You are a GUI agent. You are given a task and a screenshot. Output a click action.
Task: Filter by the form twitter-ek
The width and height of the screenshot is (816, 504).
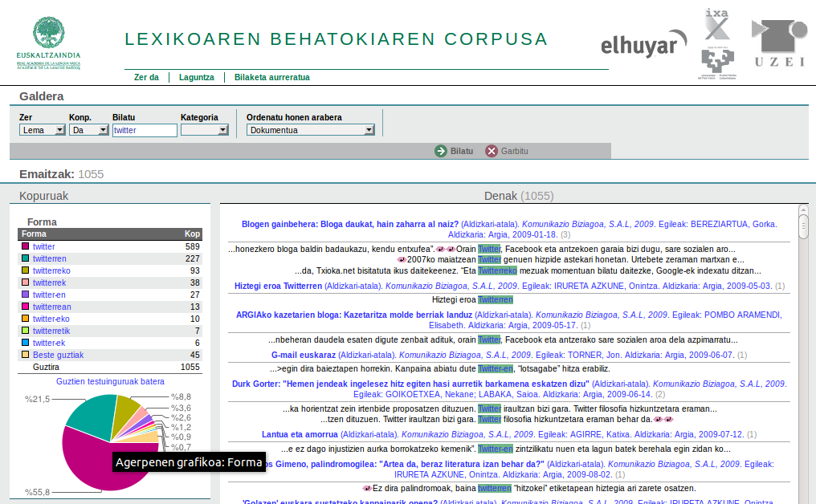point(49,343)
